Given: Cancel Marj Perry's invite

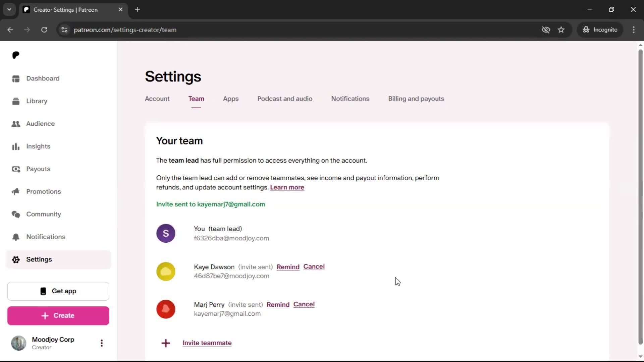Looking at the screenshot, I should point(304,304).
